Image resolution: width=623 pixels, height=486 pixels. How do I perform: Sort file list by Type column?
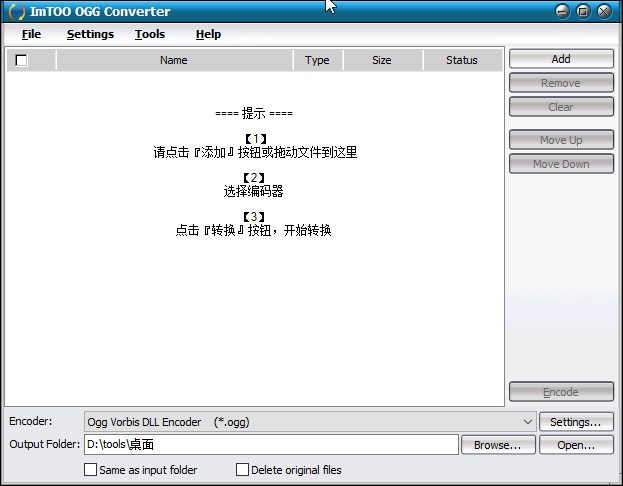[x=317, y=60]
